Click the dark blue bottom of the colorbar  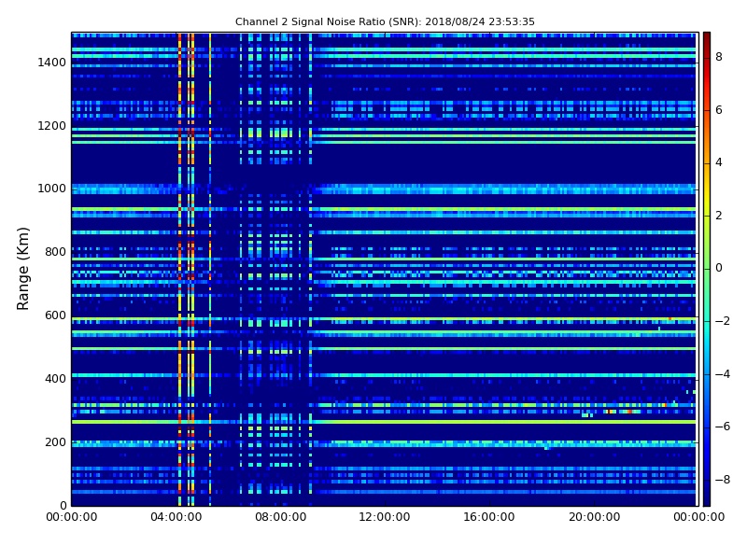707,496
